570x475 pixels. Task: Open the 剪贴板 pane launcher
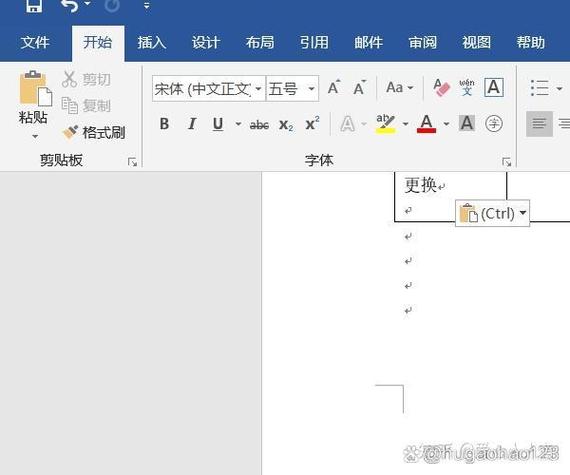[x=132, y=162]
